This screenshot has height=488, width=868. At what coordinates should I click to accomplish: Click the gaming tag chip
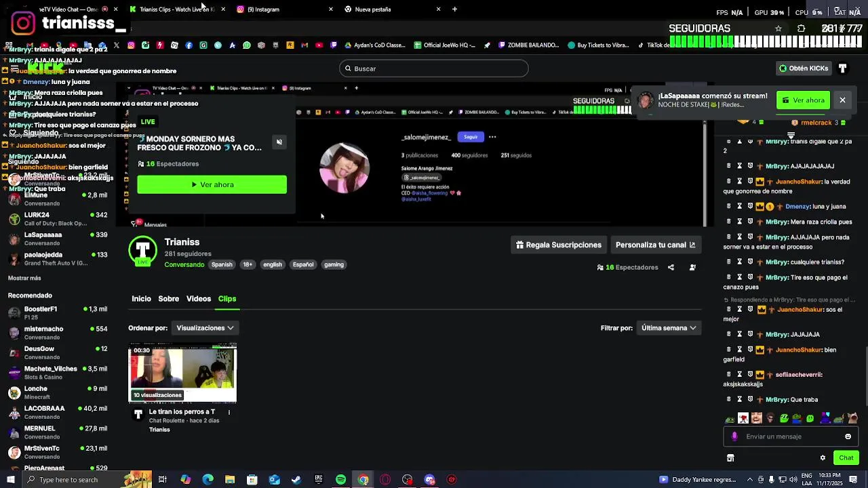point(334,265)
